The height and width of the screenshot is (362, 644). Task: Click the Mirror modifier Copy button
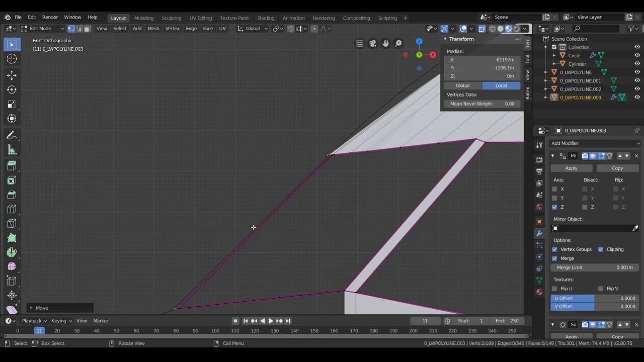[617, 168]
